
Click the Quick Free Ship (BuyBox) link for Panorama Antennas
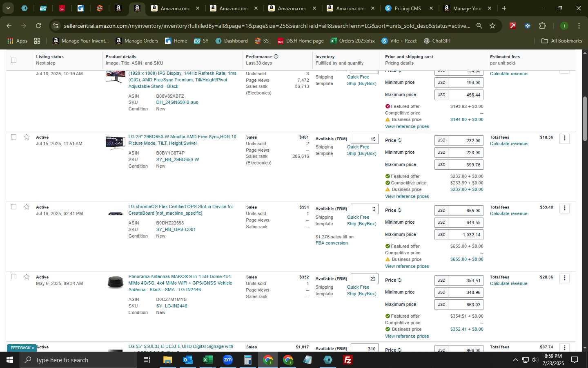361,290
